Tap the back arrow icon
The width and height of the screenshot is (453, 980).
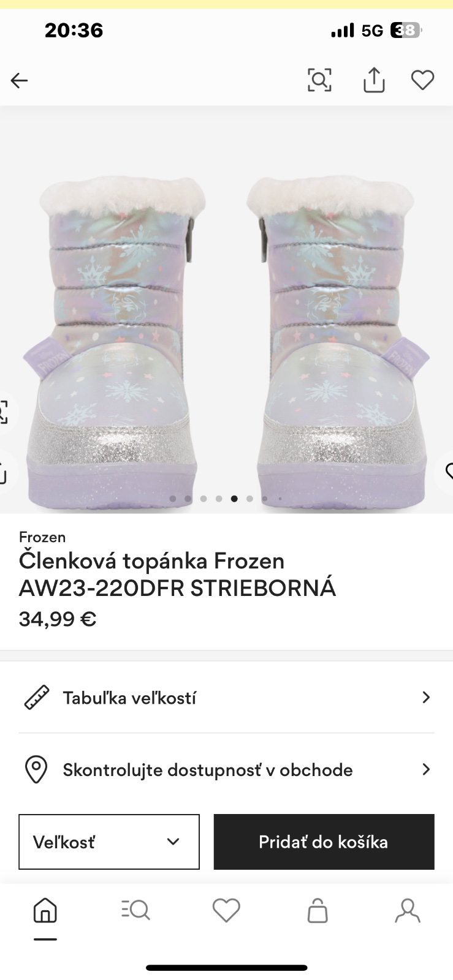tap(20, 80)
